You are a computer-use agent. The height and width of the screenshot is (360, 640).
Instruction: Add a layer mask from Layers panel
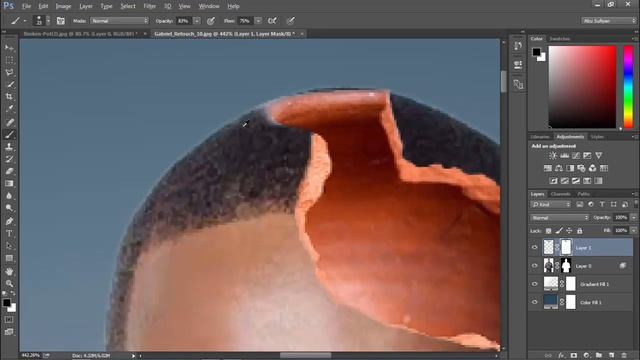(574, 356)
